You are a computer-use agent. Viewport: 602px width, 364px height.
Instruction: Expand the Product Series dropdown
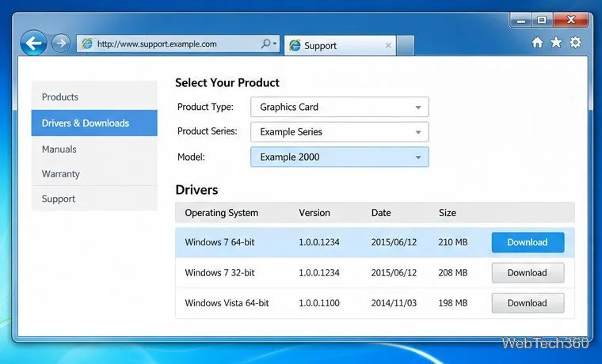click(x=340, y=132)
